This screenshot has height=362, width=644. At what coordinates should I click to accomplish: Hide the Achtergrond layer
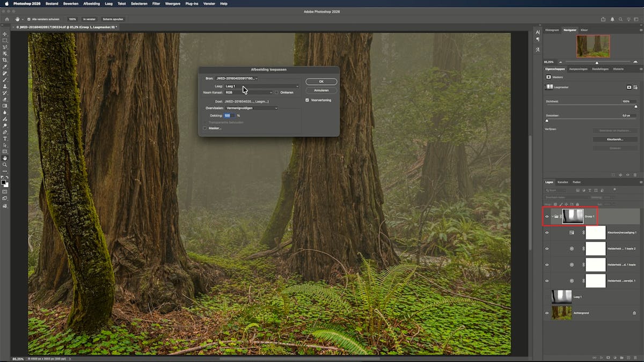[x=547, y=313]
